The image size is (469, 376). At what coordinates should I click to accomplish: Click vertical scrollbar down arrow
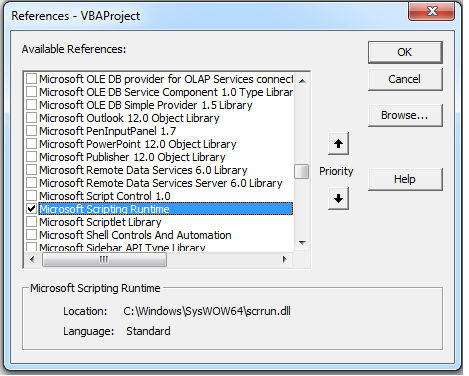[x=302, y=243]
